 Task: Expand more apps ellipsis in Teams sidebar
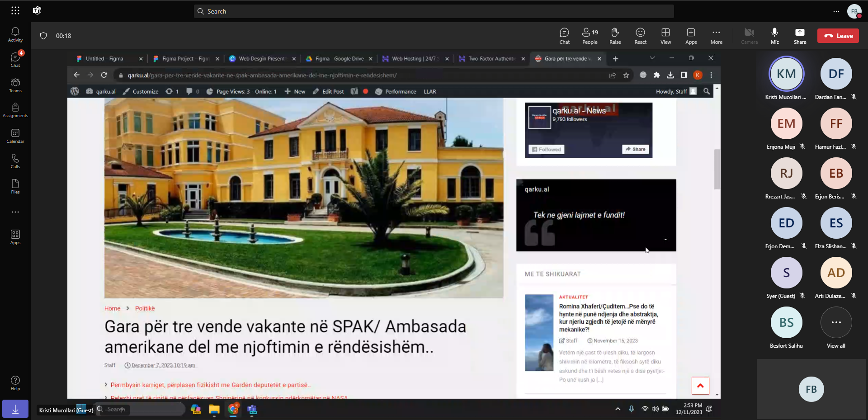coord(15,212)
